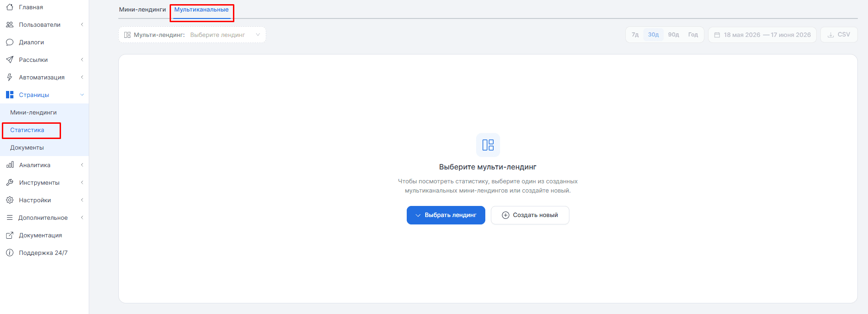Expand the Инструменты menu chevron

point(82,182)
